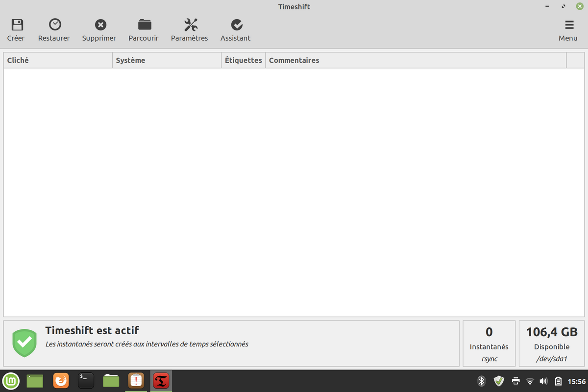Click the printer tray icon
588x392 pixels.
pos(515,381)
